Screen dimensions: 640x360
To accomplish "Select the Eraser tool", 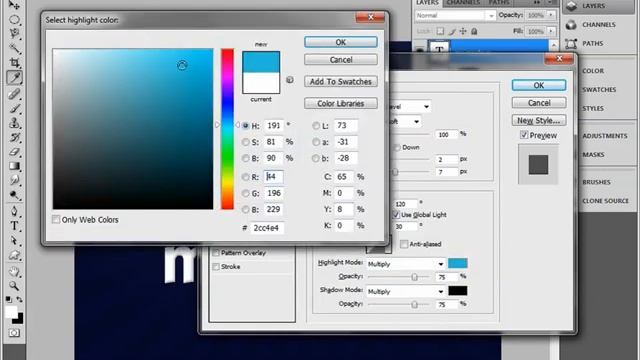I will point(14,151).
